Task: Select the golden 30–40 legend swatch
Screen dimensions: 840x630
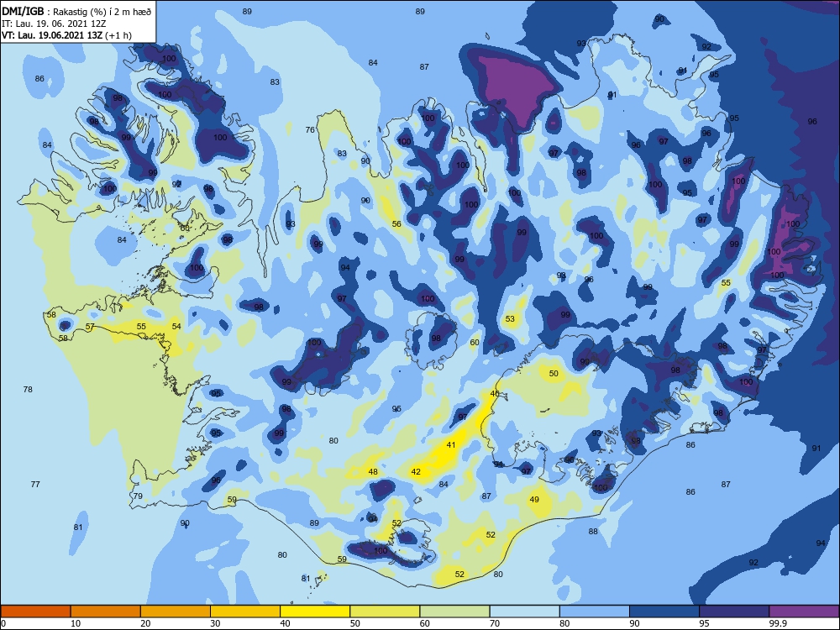Action: (245, 612)
